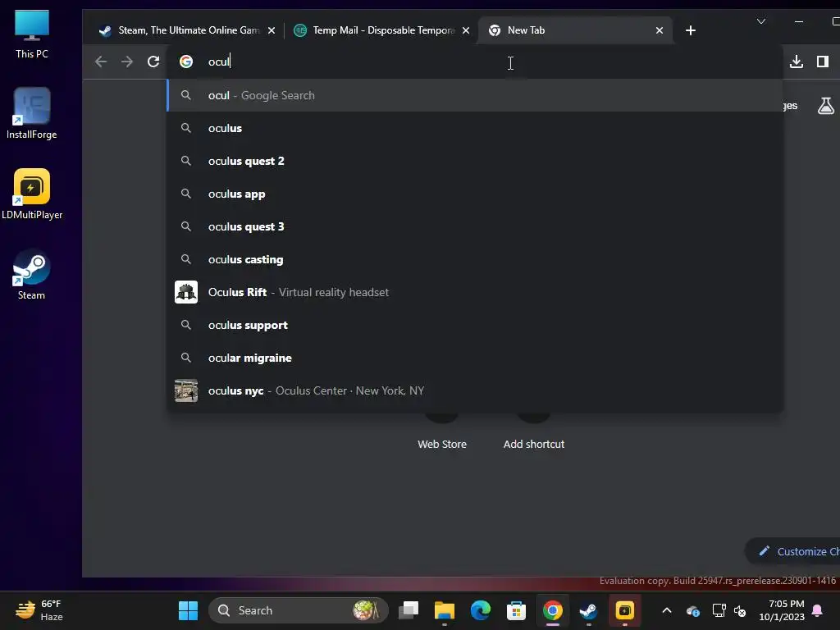Open the notifications bell icon
The image size is (840, 630).
pos(818,610)
